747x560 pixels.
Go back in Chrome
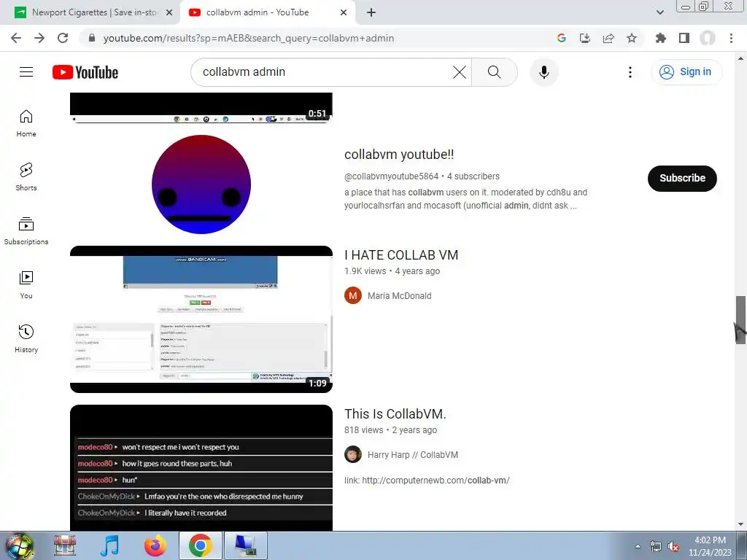click(16, 38)
